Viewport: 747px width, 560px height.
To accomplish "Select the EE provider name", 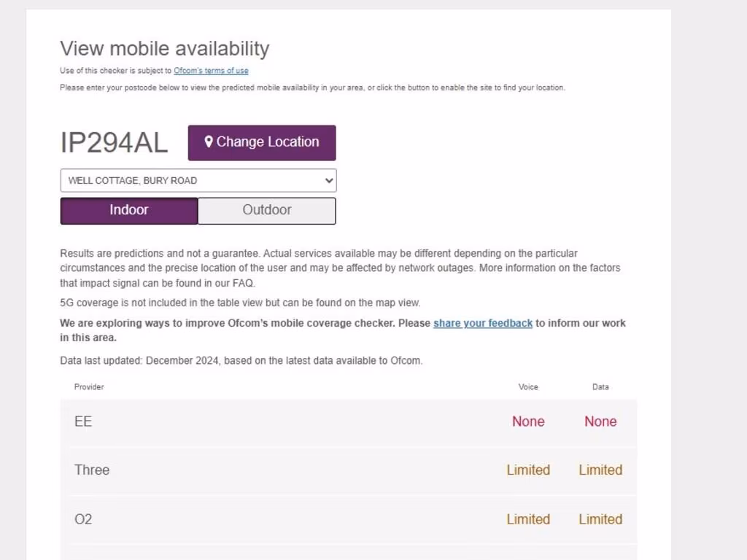I will click(83, 421).
